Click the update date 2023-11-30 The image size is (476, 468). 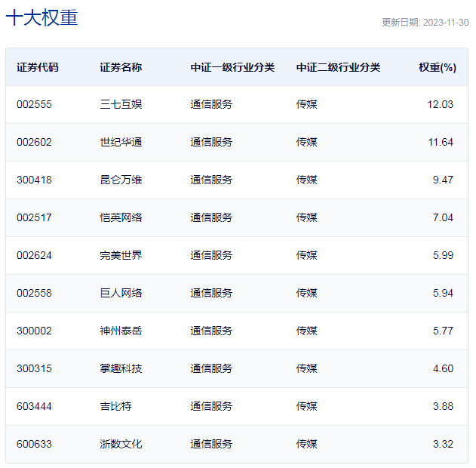pyautogui.click(x=446, y=23)
